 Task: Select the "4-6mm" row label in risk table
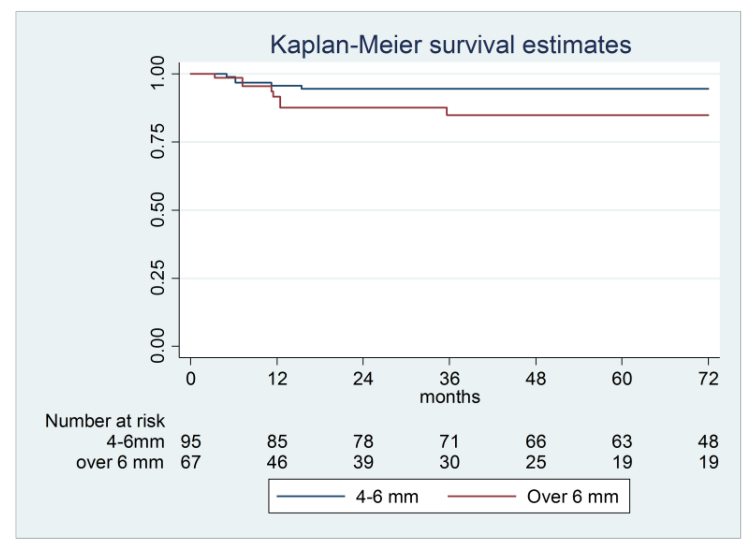[x=135, y=442]
